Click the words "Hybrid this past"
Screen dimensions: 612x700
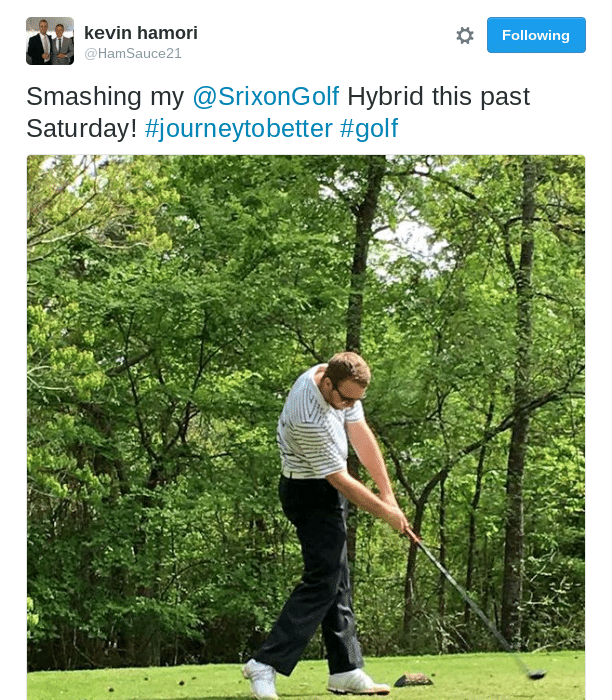[438, 96]
